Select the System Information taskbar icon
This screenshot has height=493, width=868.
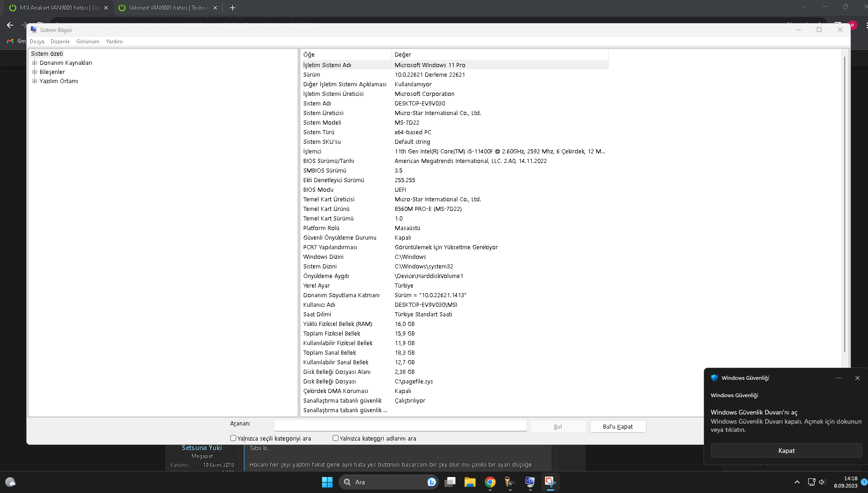click(530, 482)
